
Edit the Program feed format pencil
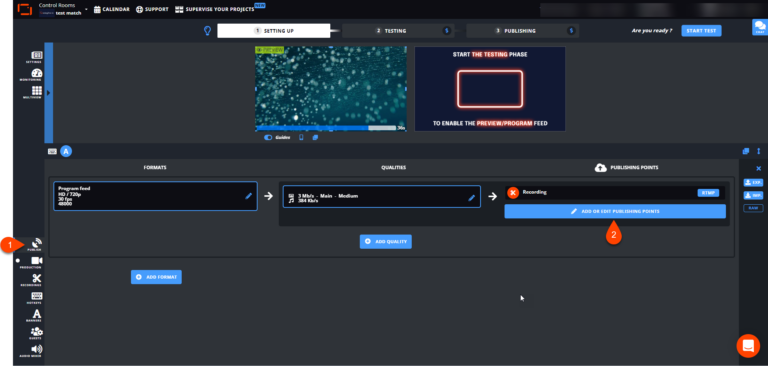pos(248,196)
